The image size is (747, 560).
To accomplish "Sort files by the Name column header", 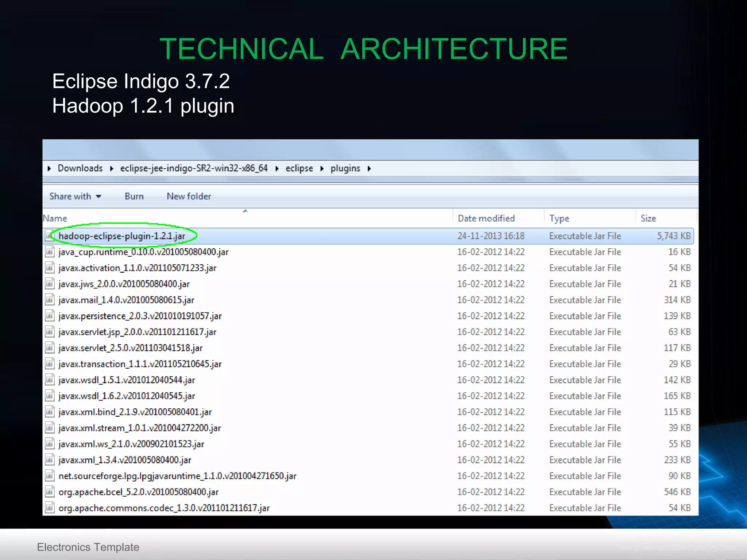I will coord(248,218).
